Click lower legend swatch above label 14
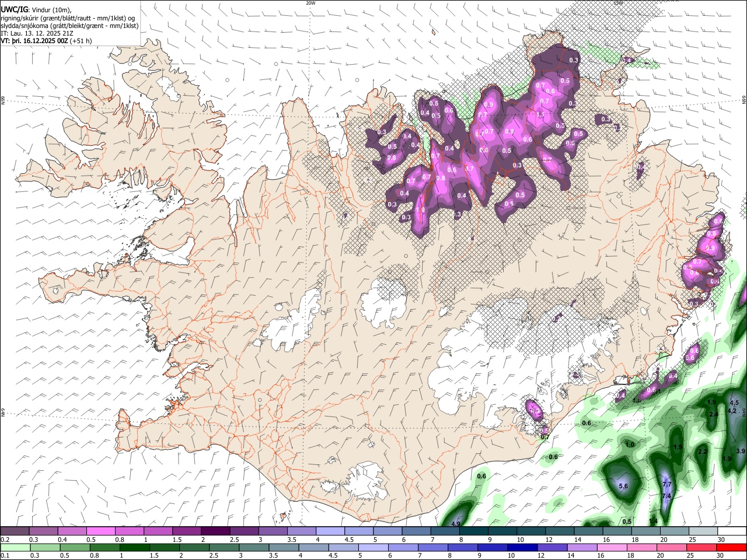Image resolution: width=747 pixels, height=560 pixels. coord(582,547)
